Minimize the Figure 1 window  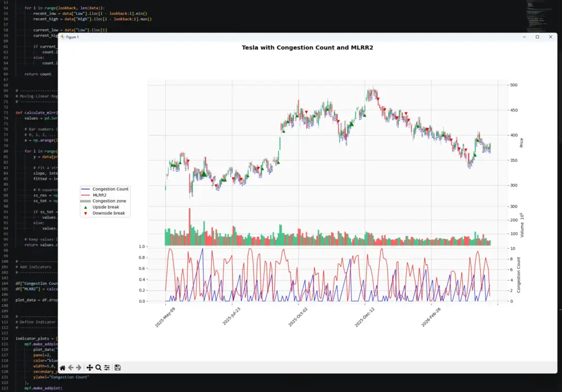pyautogui.click(x=524, y=37)
